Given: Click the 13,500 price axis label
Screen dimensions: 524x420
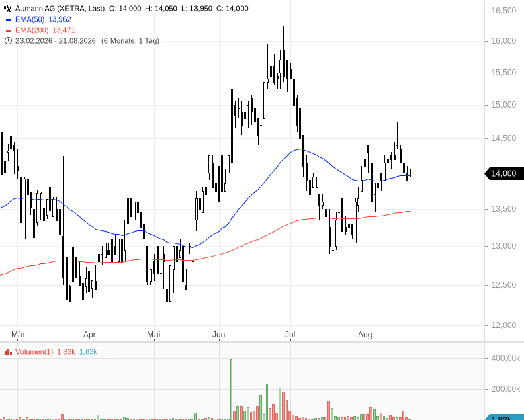Looking at the screenshot, I should point(504,209).
